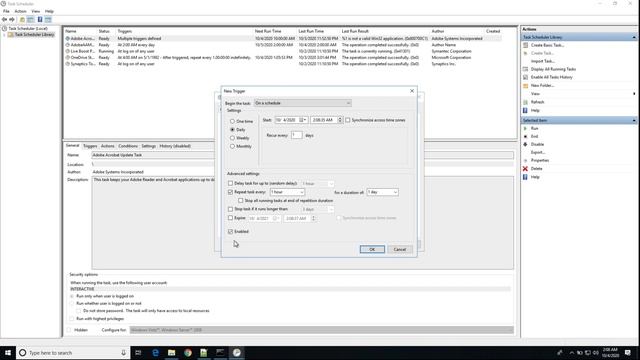Open the Action menu
640x360 pixels.
click(20, 11)
